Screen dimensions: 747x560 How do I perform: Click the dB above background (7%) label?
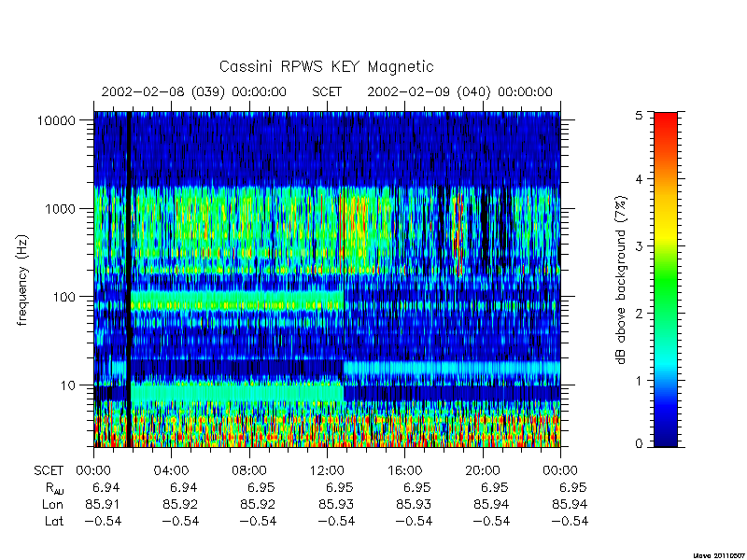pyautogui.click(x=621, y=280)
